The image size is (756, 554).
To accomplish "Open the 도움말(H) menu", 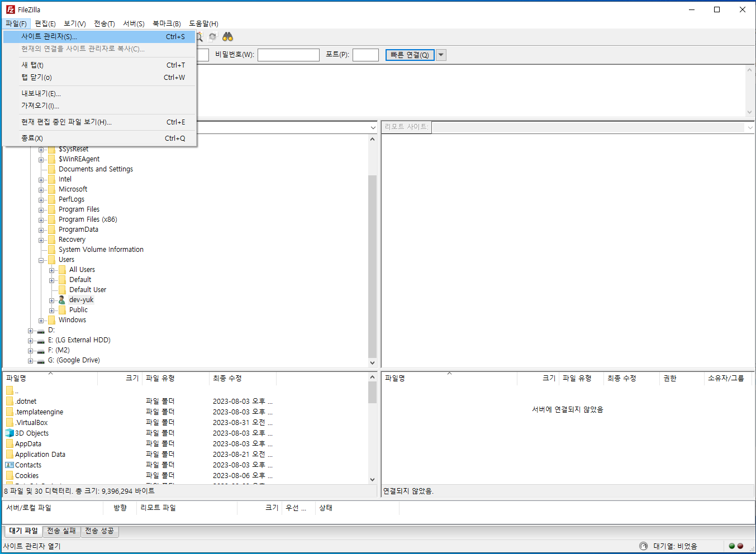I will pyautogui.click(x=203, y=23).
